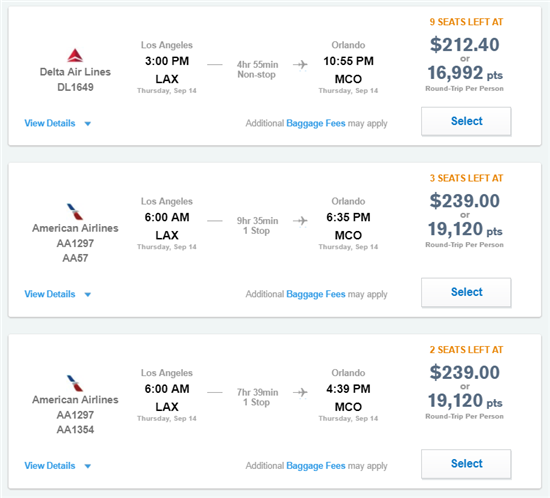Open View Details text for Delta flight
The width and height of the screenshot is (550, 498).
click(50, 123)
